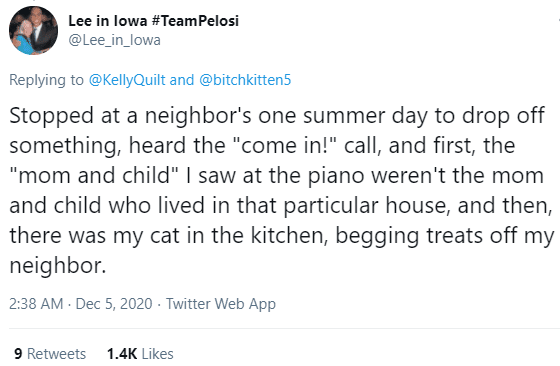
Task: Open the @KellyQuilt mention link
Action: pyautogui.click(x=127, y=80)
